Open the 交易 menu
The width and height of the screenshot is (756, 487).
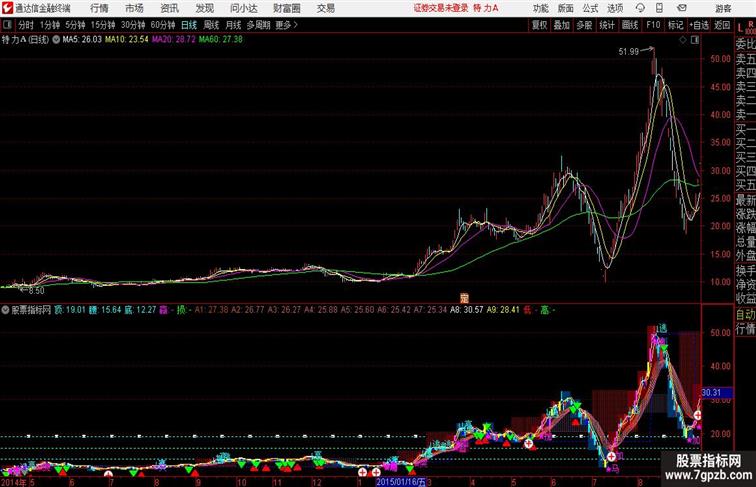coord(326,8)
